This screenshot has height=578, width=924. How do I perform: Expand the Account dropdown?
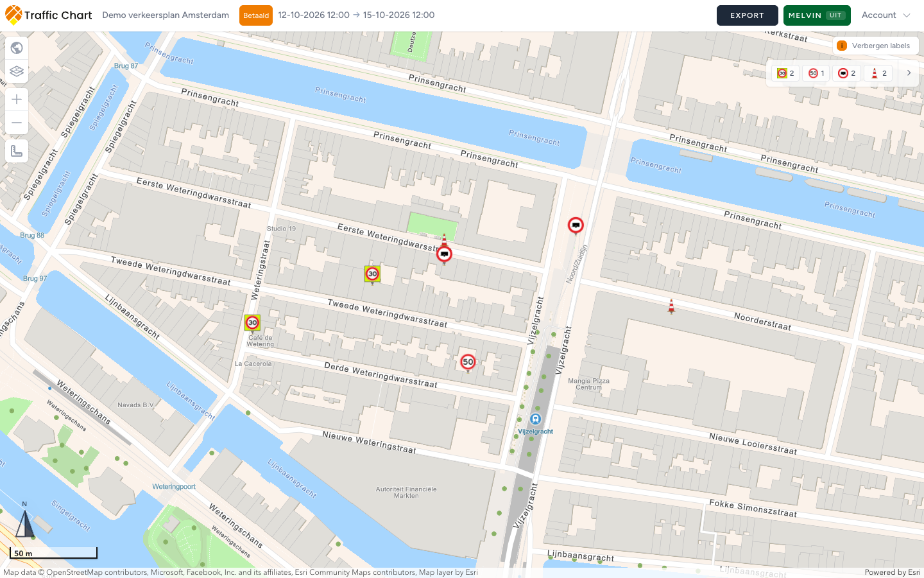(886, 15)
